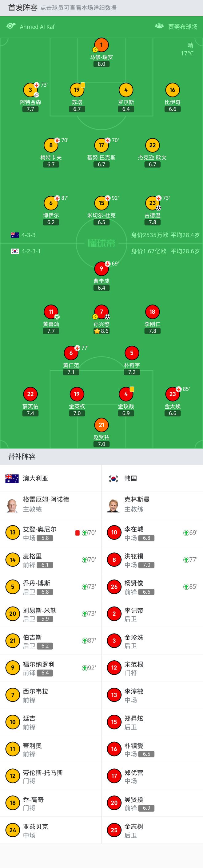The height and width of the screenshot is (868, 203).
Task: Select the captain armband icon on 马修-瑞安
Action: pyautogui.click(x=95, y=49)
